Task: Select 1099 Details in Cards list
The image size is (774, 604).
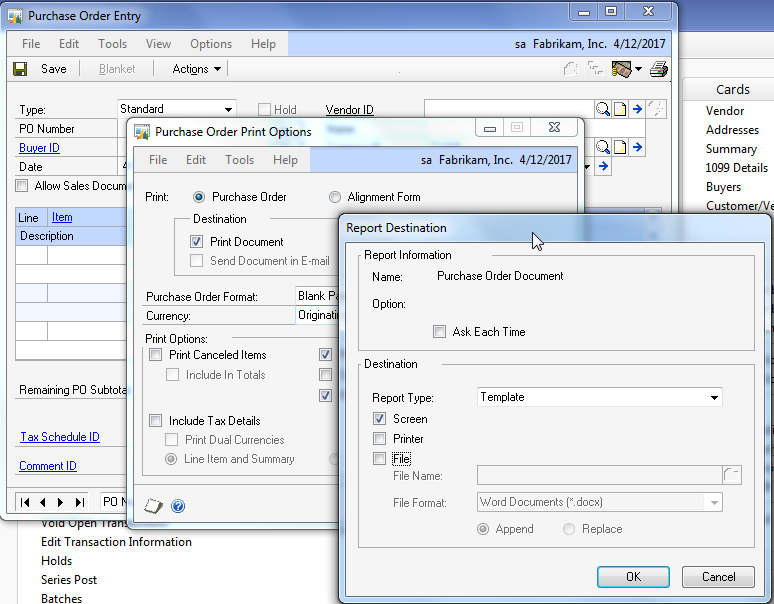Action: click(736, 168)
